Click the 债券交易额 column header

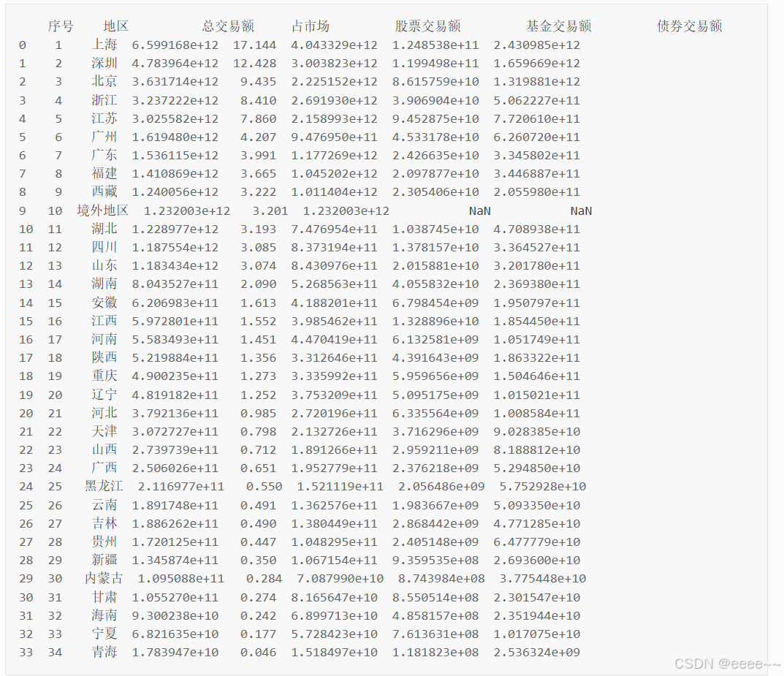(689, 26)
